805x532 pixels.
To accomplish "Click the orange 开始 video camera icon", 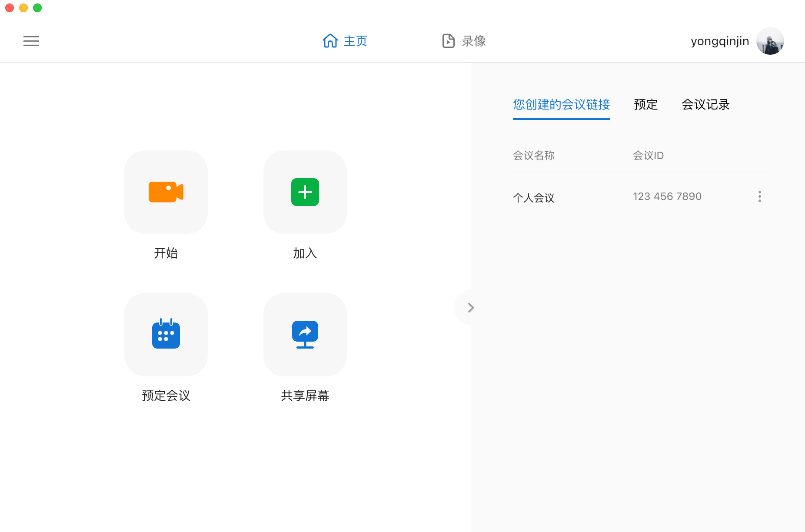I will point(166,192).
